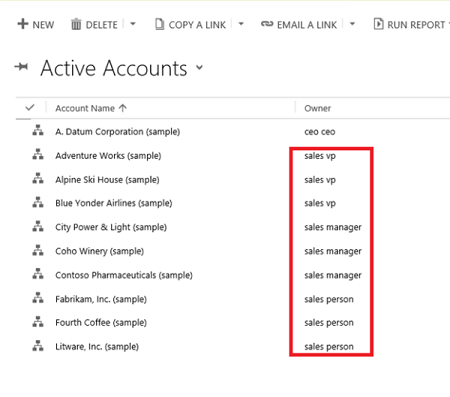This screenshot has height=397, width=450.
Task: Click owner 'sales manager' in Coho Winery row
Action: [333, 251]
